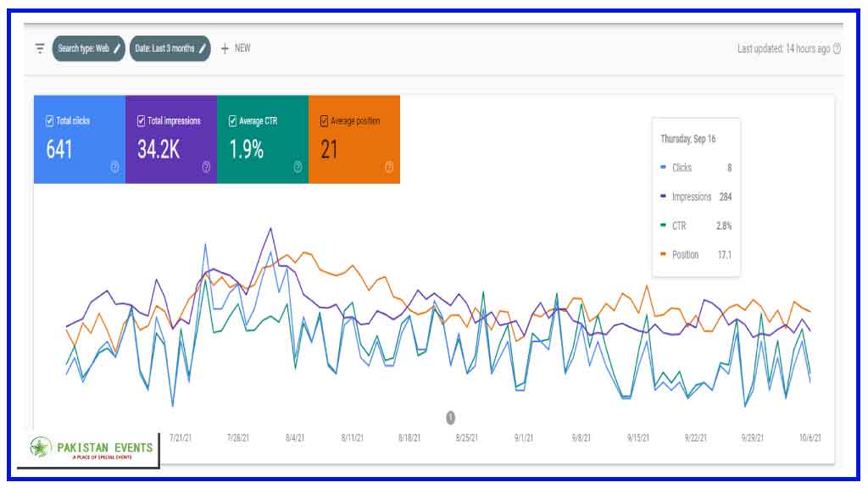Click Position row in tooltip
868x488 pixels.
(x=696, y=254)
